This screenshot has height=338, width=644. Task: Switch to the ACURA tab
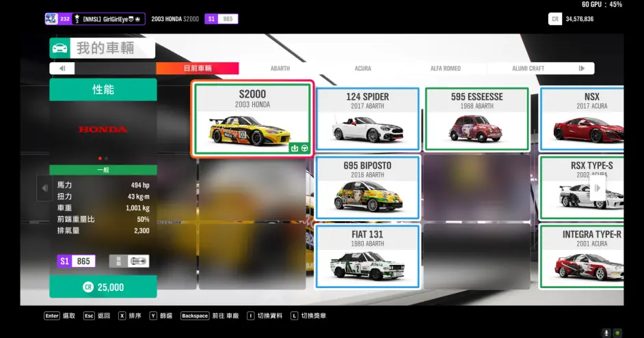tap(362, 68)
